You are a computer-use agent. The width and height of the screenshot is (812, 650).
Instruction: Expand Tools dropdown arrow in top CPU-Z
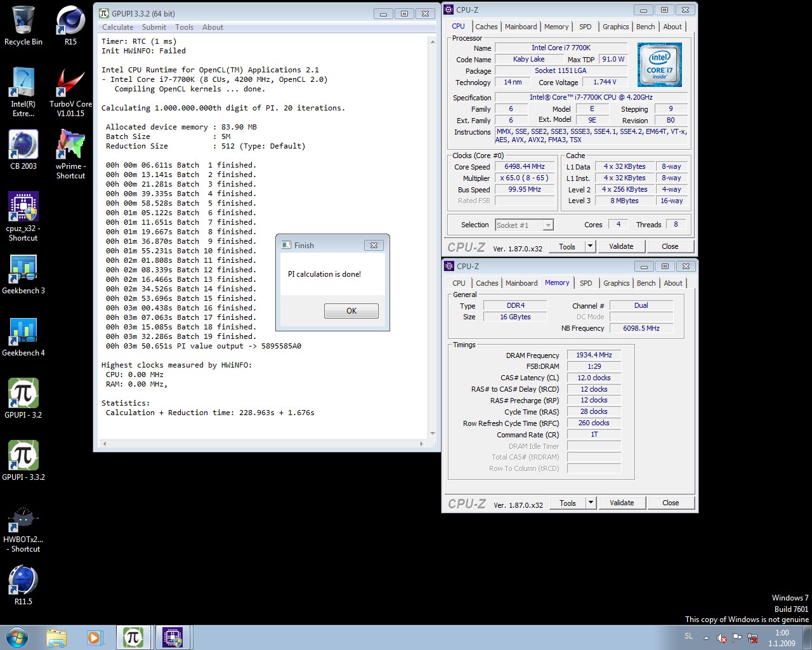tap(591, 247)
